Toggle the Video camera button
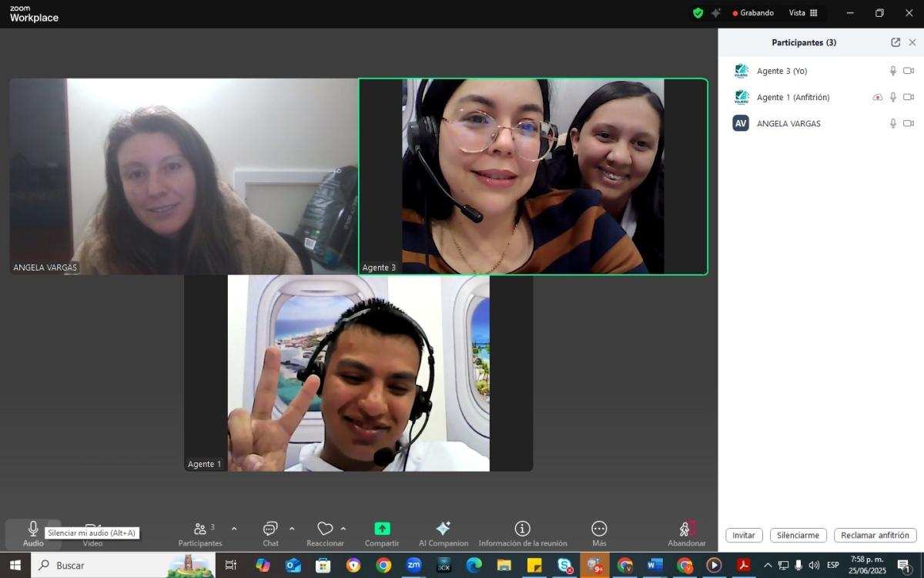Image resolution: width=924 pixels, height=578 pixels. [92, 529]
